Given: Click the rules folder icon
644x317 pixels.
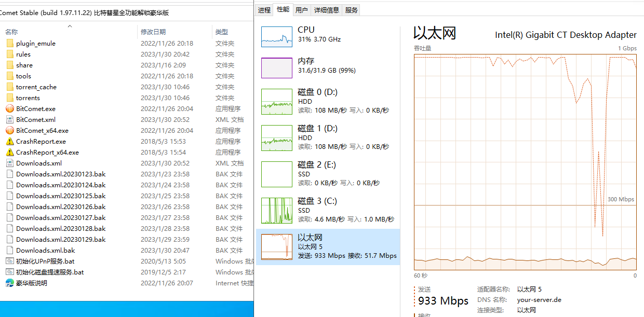Looking at the screenshot, I should (x=10, y=54).
